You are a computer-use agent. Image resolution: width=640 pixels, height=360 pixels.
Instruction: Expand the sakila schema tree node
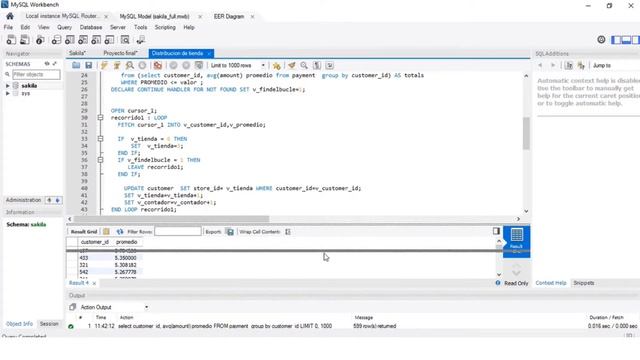pos(7,86)
